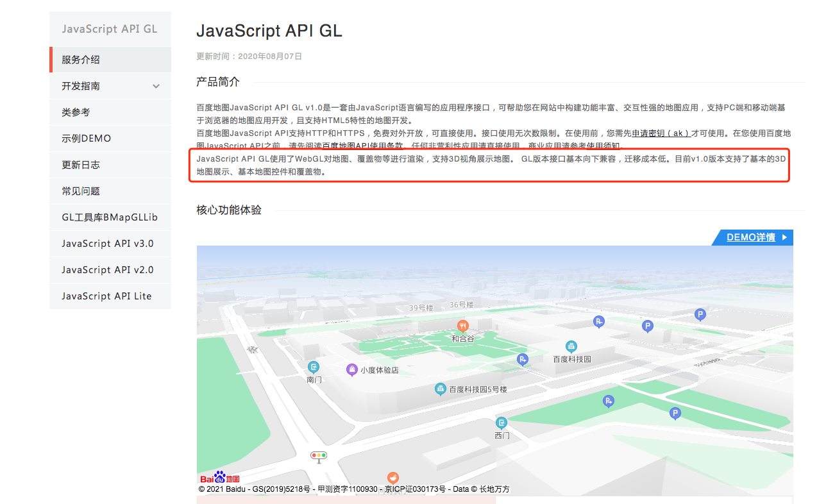The image size is (835, 504).
Task: Click the 核心功能体验 section heading
Action: [x=229, y=210]
